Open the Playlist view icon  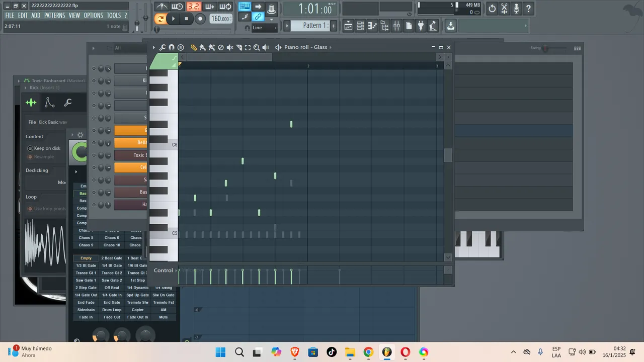(x=348, y=25)
